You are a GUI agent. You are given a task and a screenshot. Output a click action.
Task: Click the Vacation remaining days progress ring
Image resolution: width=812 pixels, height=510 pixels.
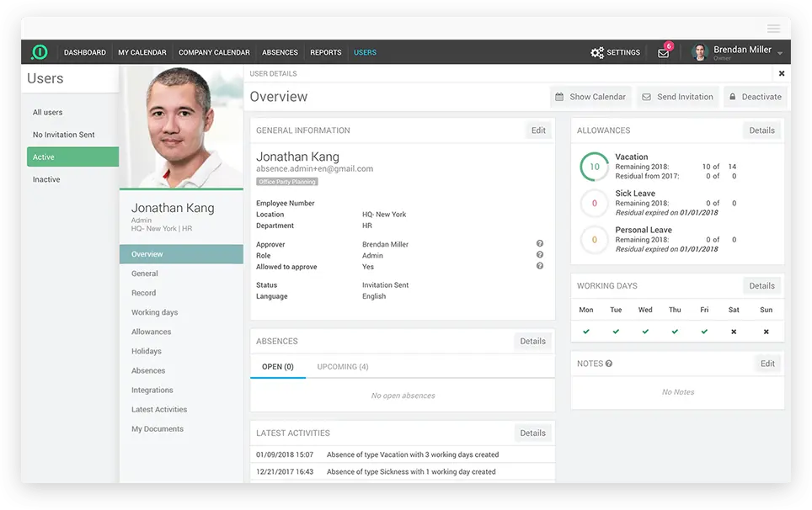click(595, 167)
